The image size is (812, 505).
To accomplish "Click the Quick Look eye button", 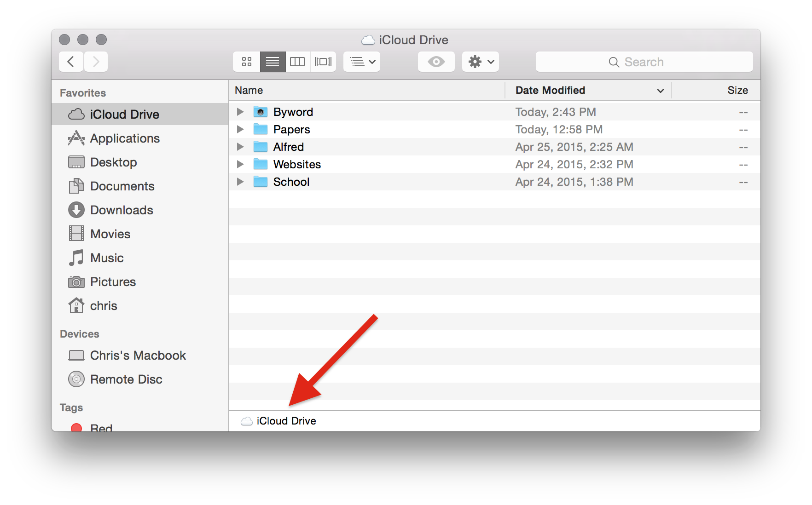I will click(436, 62).
